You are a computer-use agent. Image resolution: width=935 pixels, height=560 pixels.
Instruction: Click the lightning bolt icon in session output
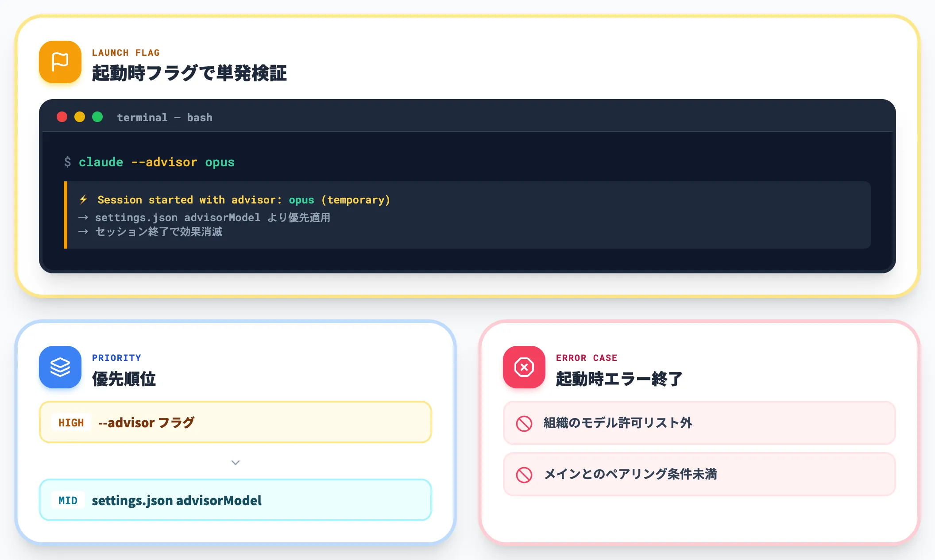click(x=83, y=199)
